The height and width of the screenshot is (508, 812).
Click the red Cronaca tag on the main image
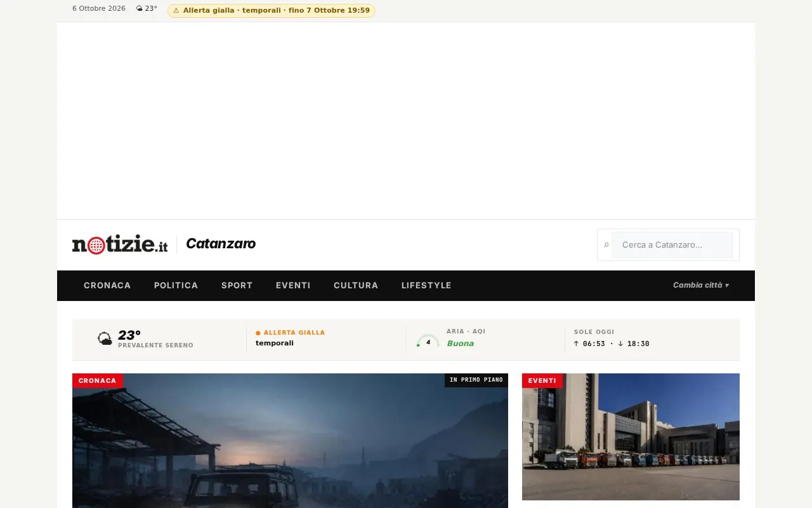[98, 381]
